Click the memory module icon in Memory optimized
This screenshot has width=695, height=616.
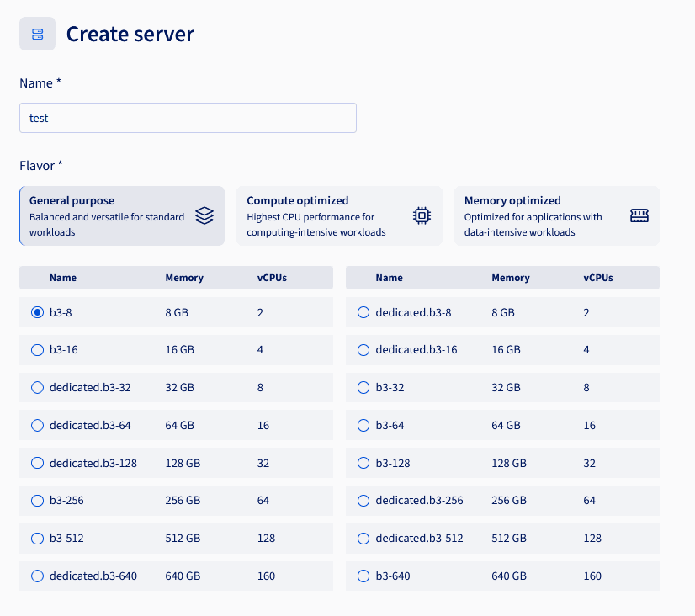click(639, 215)
